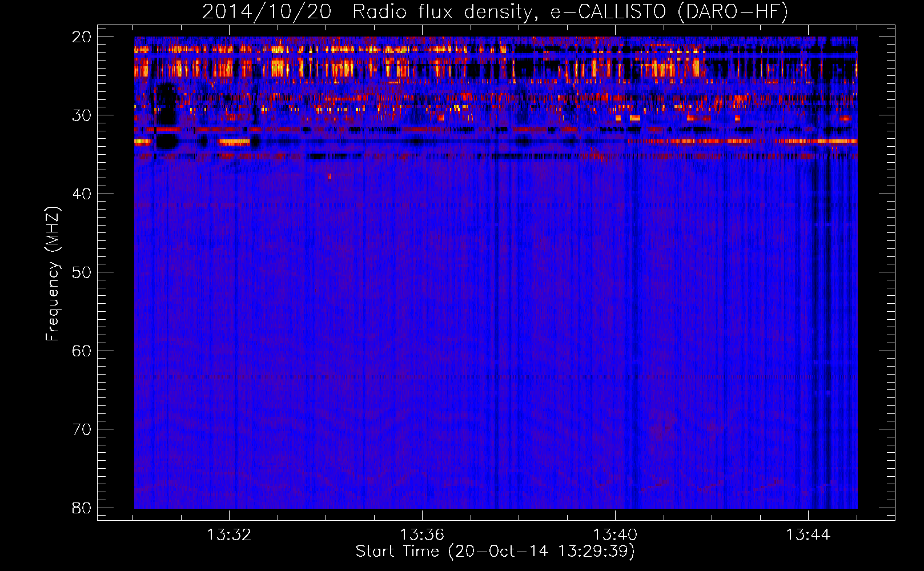The image size is (924, 571).
Task: Click the '13:36' time tick label
Action: (x=422, y=535)
